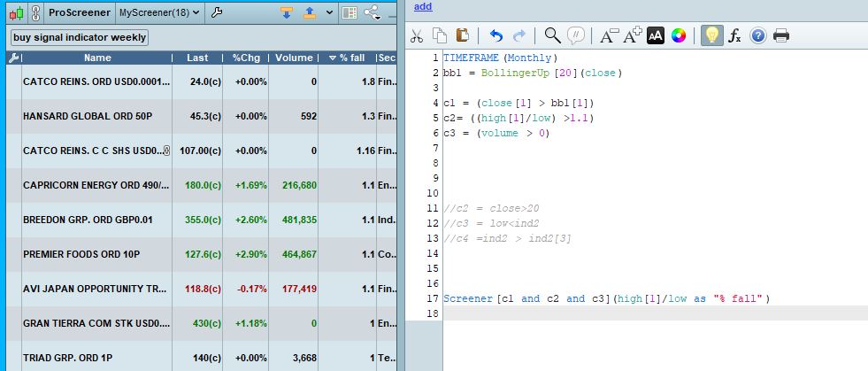Click the chain link icon
Screen dimensions: 868x371
click(35, 12)
